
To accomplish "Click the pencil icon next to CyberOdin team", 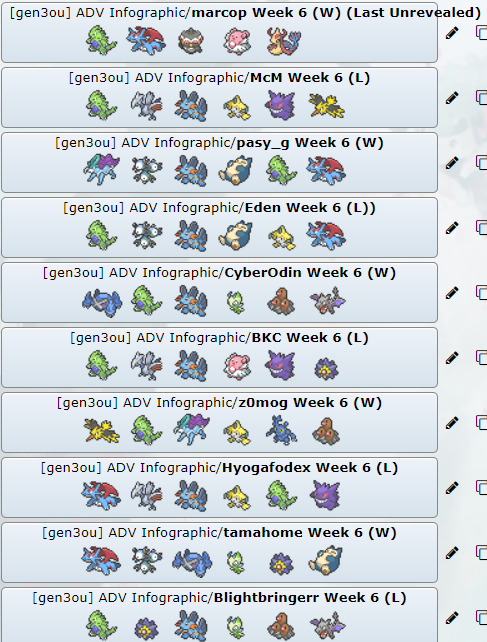I will tap(452, 293).
